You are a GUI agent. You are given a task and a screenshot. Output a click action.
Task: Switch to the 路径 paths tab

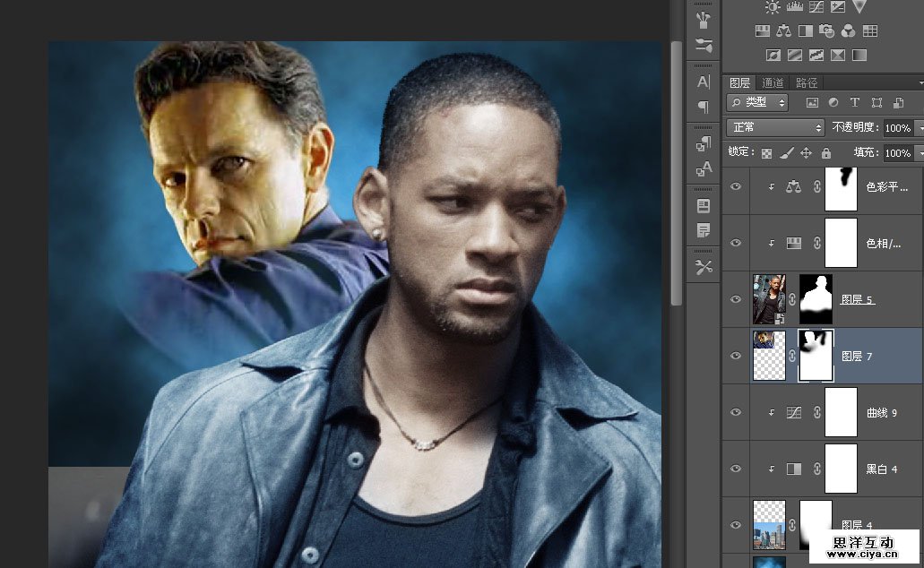[806, 83]
